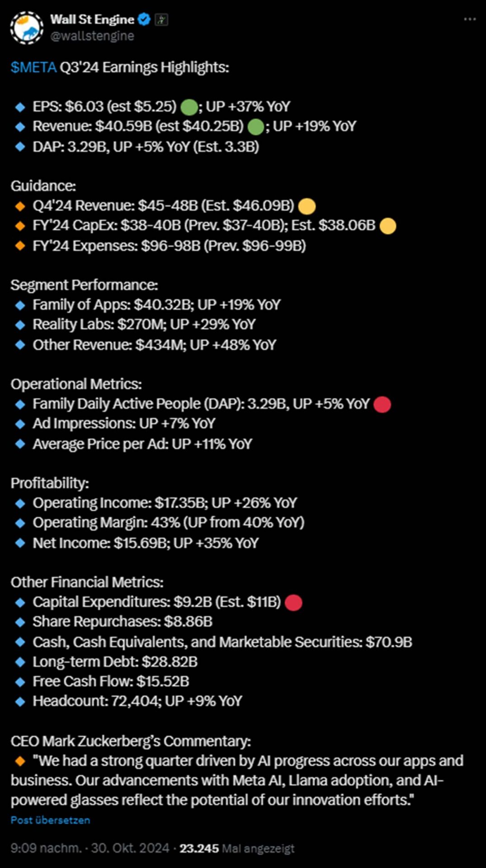Open the Wall St Engine profile avatar

pyautogui.click(x=27, y=28)
